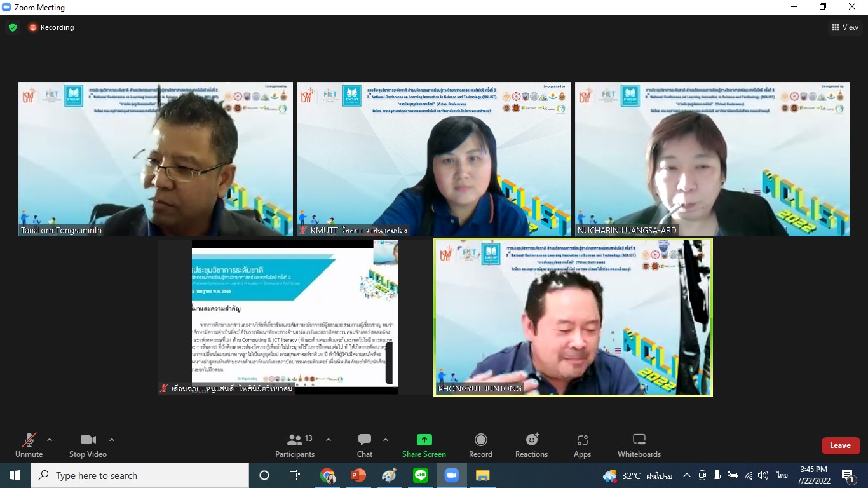The image size is (868, 488).
Task: Expand arrow next to Participants
Action: pos(329,440)
